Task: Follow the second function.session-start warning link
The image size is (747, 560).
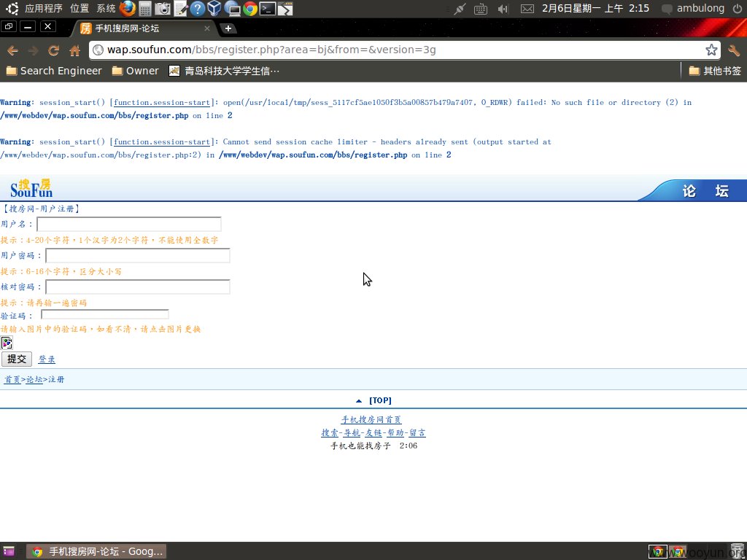Action: tap(162, 142)
